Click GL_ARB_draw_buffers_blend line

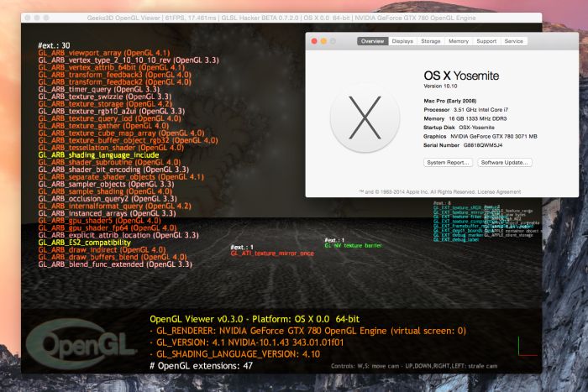[x=113, y=257]
